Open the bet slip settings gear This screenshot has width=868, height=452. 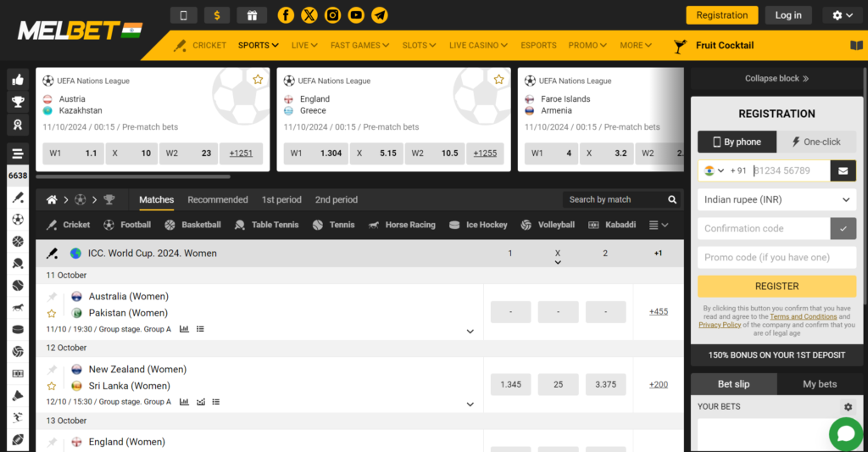[848, 407]
